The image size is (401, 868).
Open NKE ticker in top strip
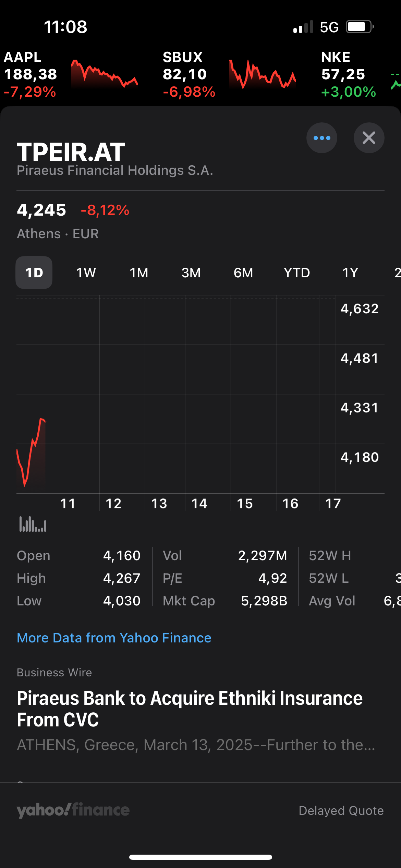[349, 74]
